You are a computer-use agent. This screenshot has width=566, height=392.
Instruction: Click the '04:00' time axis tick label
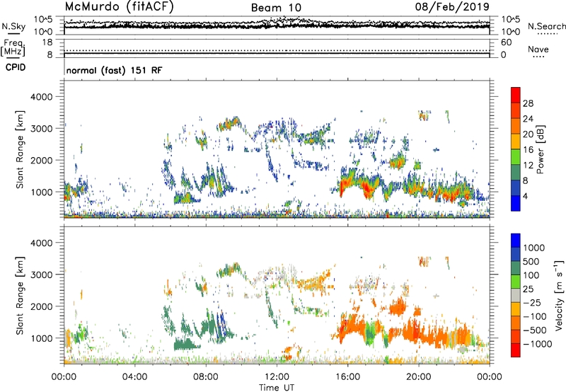click(134, 377)
